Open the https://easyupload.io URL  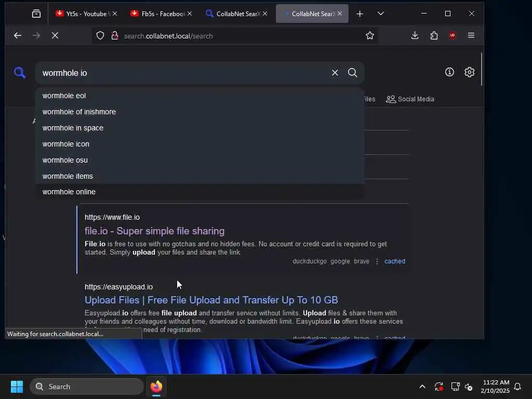(118, 287)
